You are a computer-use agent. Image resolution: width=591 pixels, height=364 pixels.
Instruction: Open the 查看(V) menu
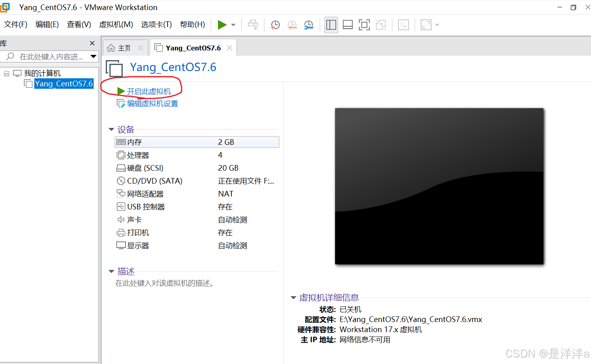tap(79, 25)
